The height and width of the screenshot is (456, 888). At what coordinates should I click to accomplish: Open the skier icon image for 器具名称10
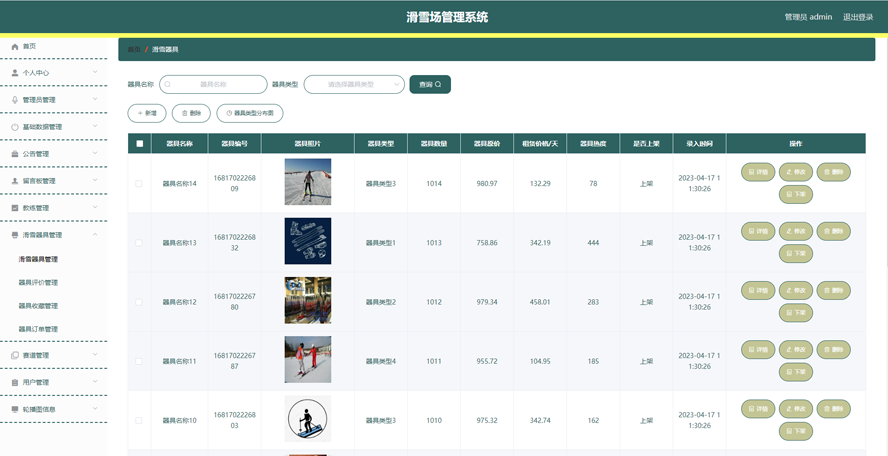pos(308,419)
